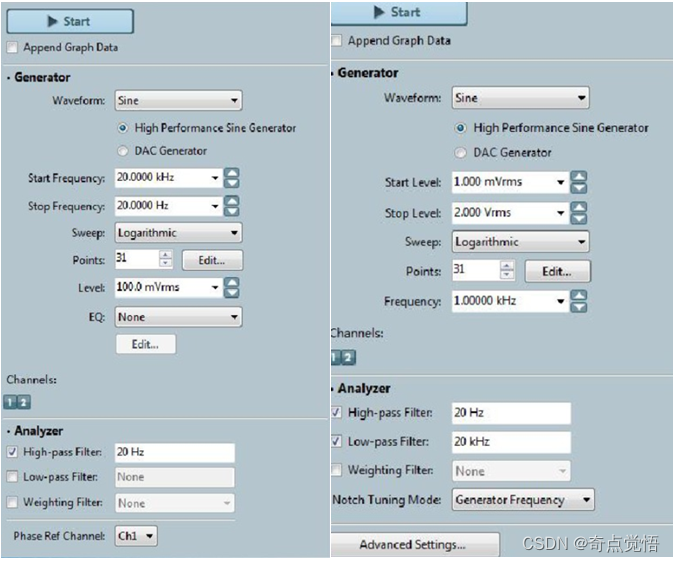Image resolution: width=675 pixels, height=562 pixels.
Task: Decrease Start Level with down arrow
Action: (x=579, y=188)
